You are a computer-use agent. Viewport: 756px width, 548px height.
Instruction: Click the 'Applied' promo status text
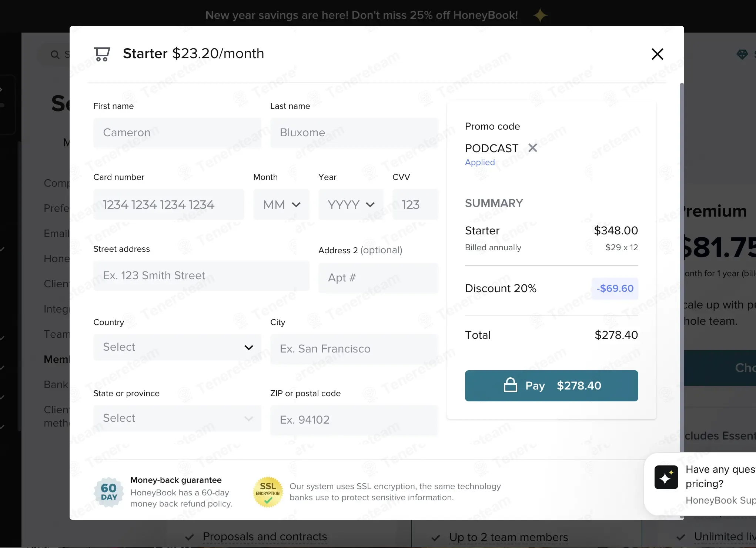pos(480,162)
